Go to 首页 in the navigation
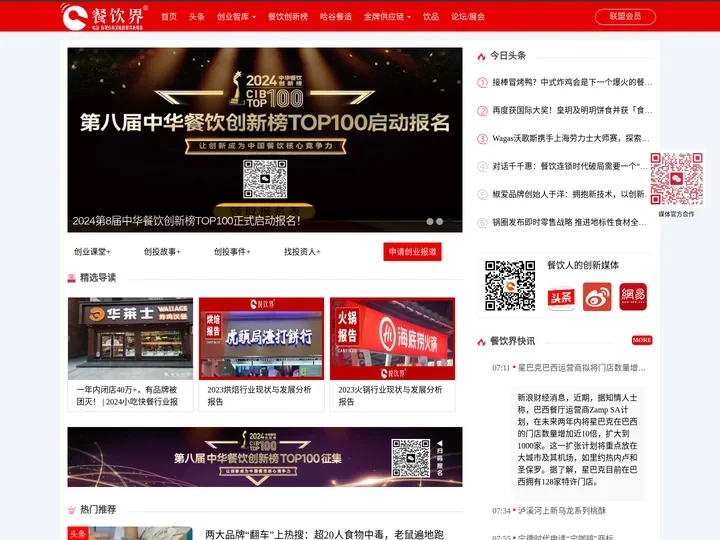720x540 pixels. 169,17
